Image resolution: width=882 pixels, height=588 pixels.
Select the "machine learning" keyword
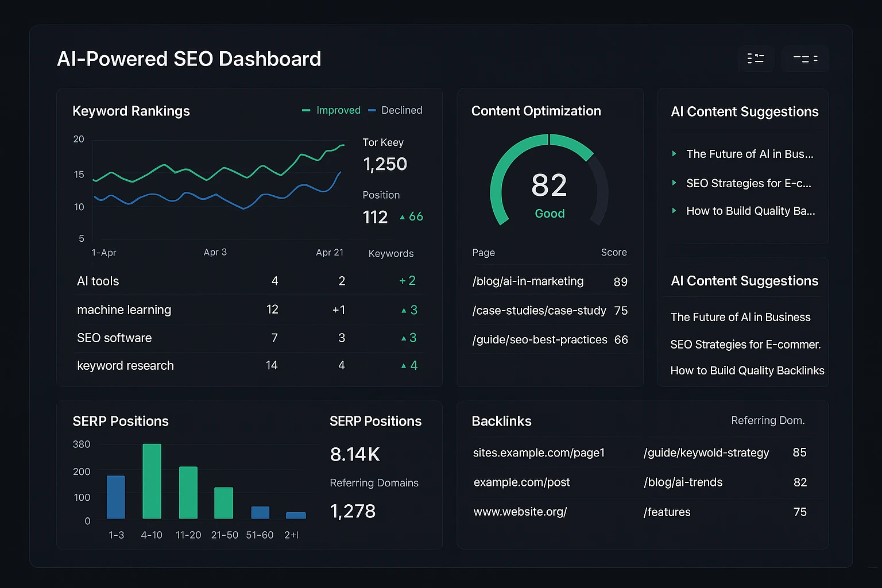click(124, 310)
